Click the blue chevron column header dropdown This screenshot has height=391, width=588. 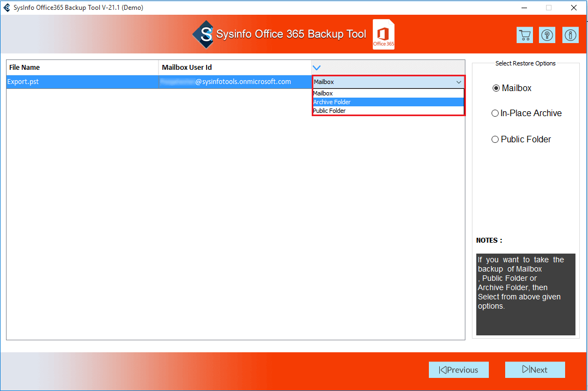317,68
